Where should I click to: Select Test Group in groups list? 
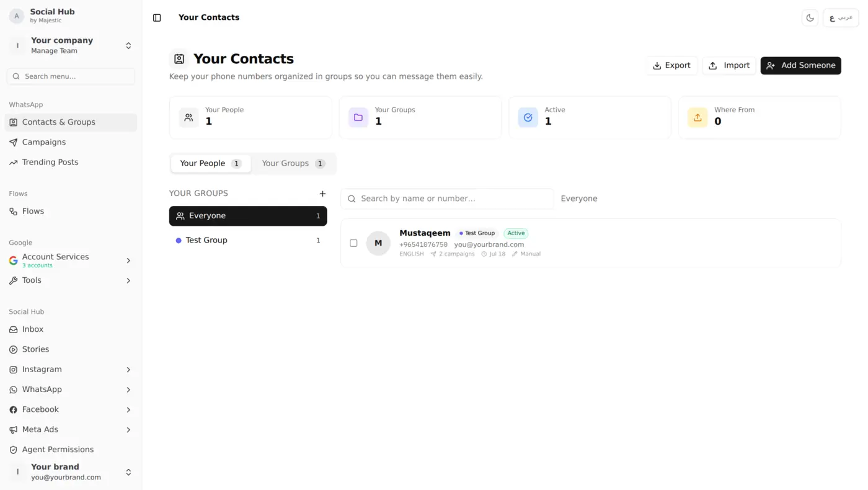coord(248,240)
